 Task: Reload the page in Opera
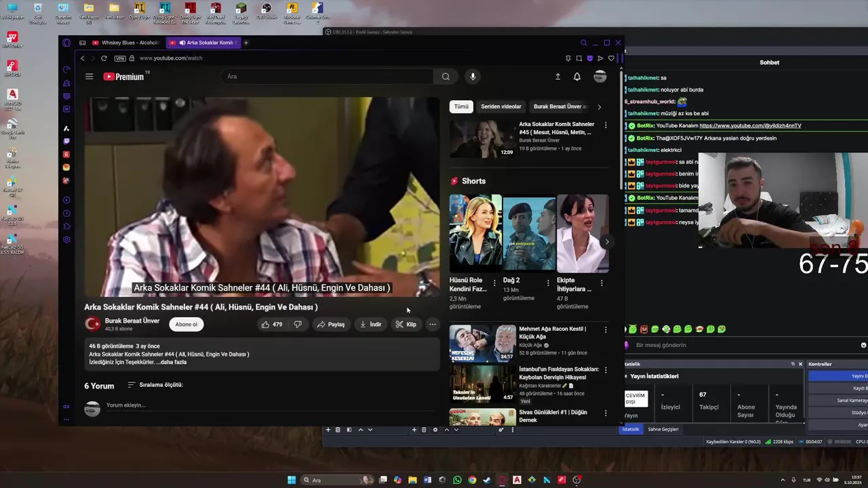pos(104,58)
